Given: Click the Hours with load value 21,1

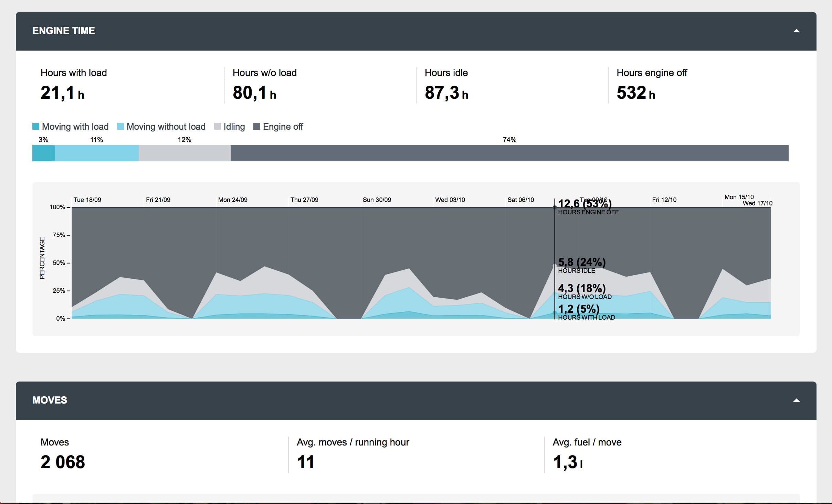Looking at the screenshot, I should coord(58,93).
